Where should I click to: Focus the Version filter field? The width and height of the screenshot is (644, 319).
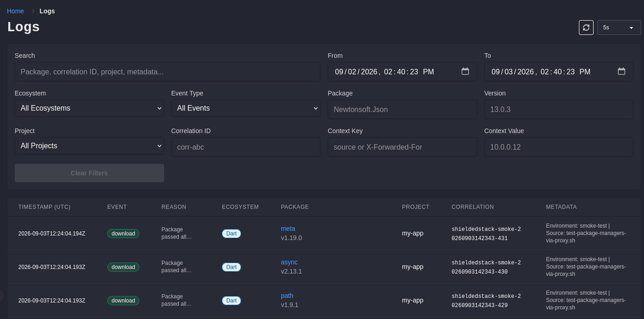pyautogui.click(x=559, y=109)
